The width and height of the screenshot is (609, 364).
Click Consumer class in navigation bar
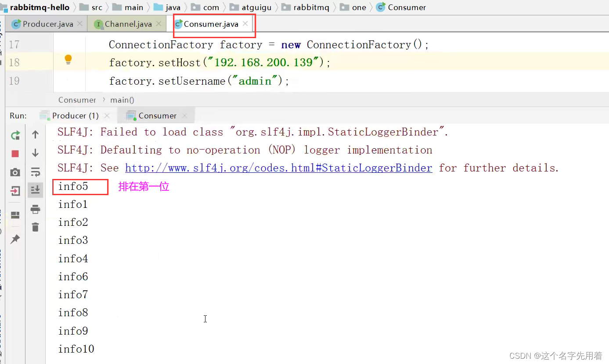point(401,7)
